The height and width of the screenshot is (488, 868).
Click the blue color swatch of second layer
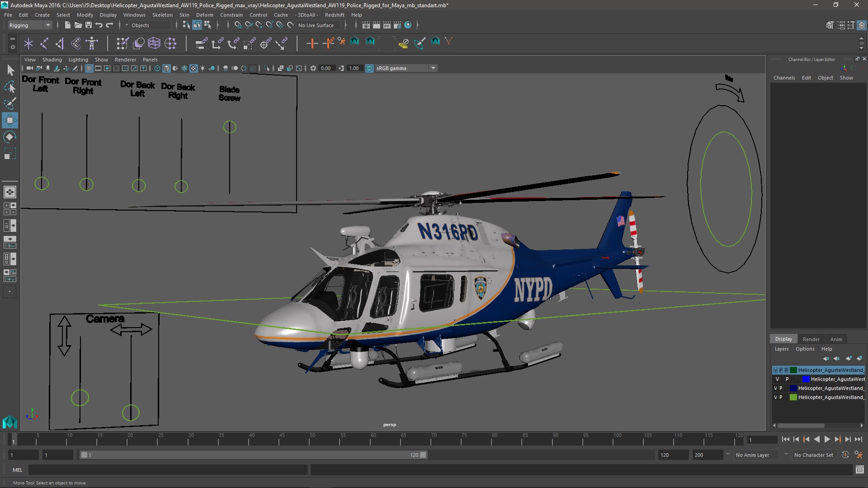[806, 379]
